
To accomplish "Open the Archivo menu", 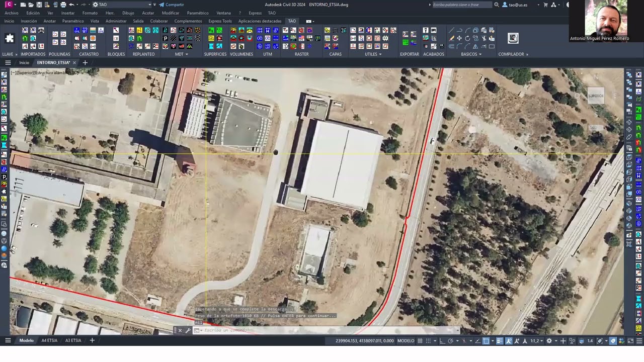I will click(12, 13).
